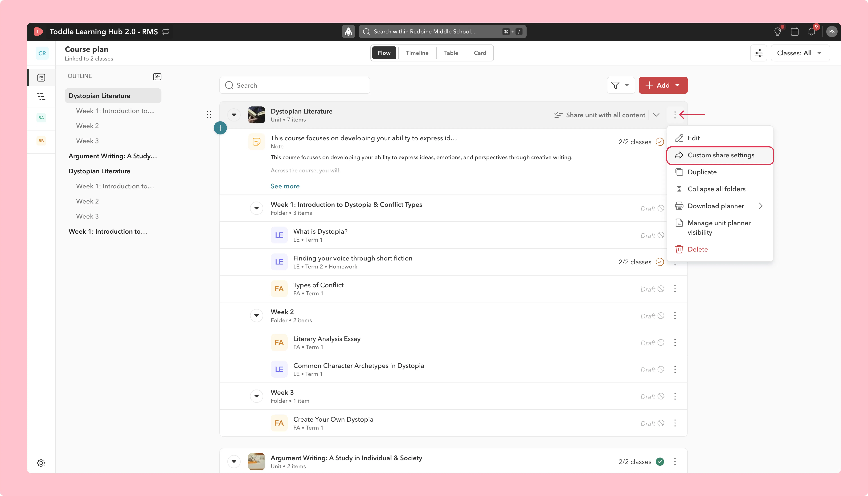Open the Classes: All dropdown
This screenshot has height=496, width=868.
(x=800, y=53)
